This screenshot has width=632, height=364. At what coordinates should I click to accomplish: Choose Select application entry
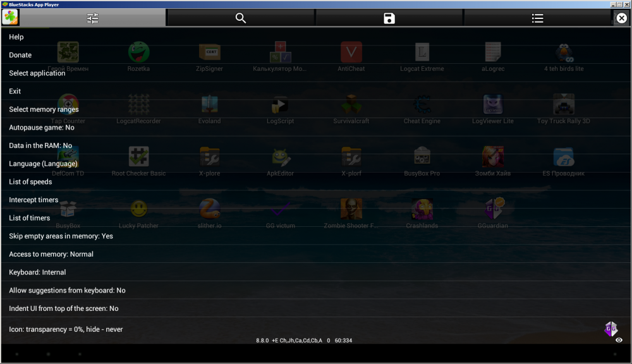(37, 73)
